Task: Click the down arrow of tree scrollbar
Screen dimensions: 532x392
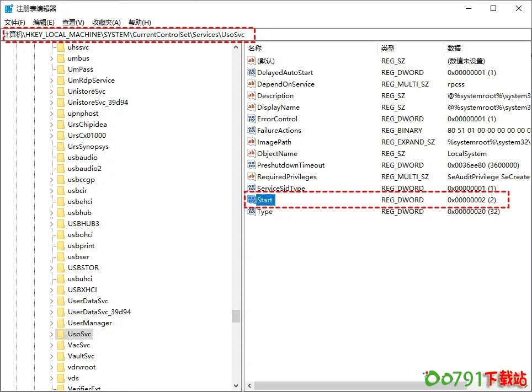Action: pos(236,386)
